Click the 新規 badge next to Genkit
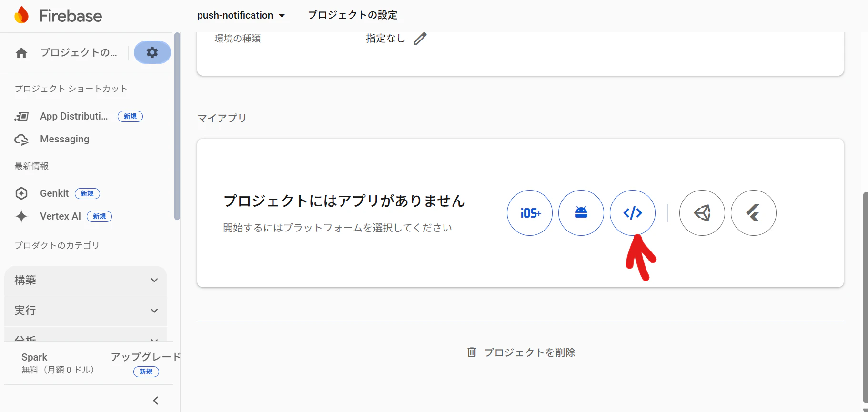The image size is (868, 412). tap(87, 193)
